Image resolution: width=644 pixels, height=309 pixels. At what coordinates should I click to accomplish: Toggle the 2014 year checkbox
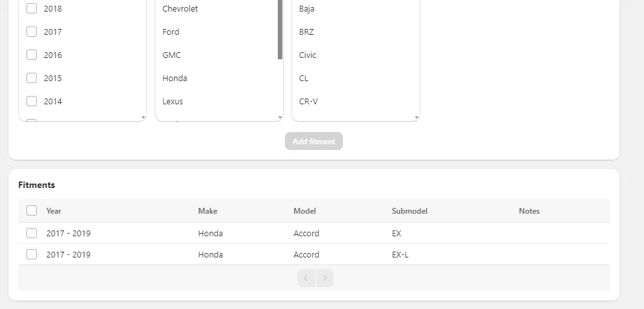pos(32,101)
